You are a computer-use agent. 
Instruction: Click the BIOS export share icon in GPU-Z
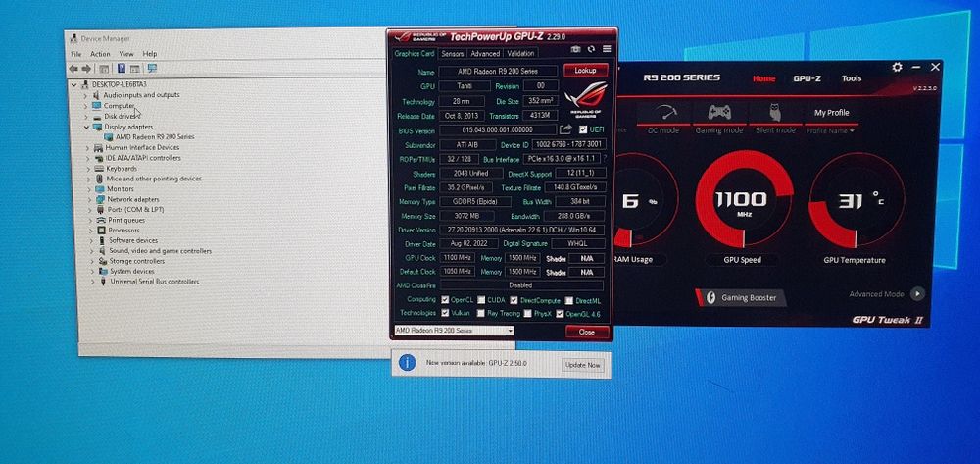[565, 129]
